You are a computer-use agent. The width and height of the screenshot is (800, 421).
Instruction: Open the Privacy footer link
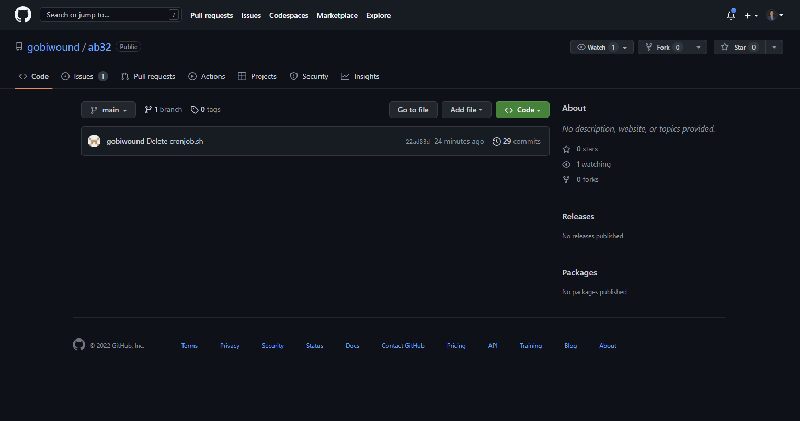(230, 345)
